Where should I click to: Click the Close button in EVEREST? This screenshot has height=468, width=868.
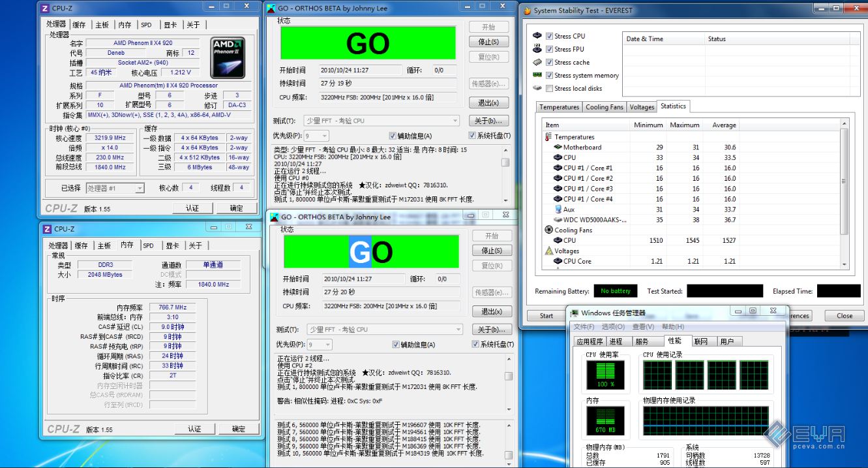[845, 316]
